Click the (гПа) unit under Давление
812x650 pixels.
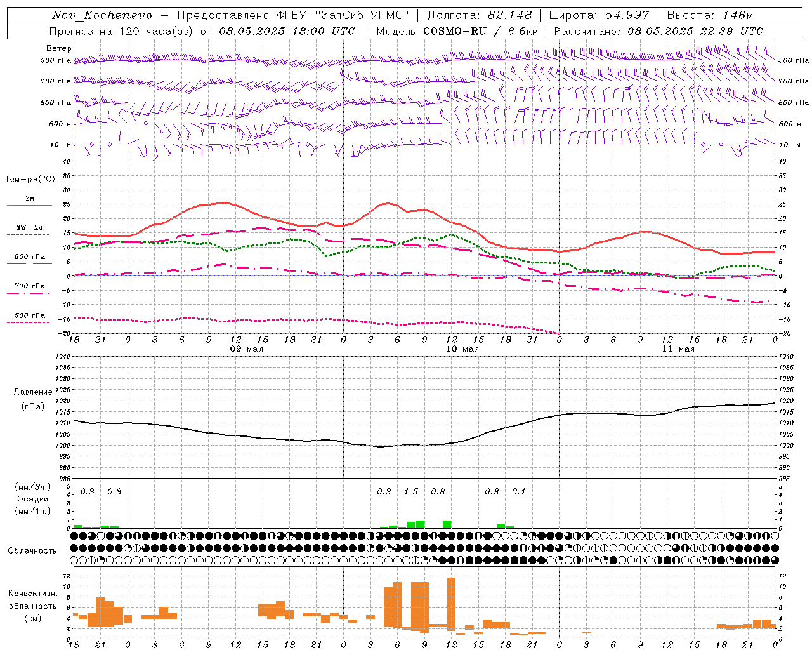(33, 407)
